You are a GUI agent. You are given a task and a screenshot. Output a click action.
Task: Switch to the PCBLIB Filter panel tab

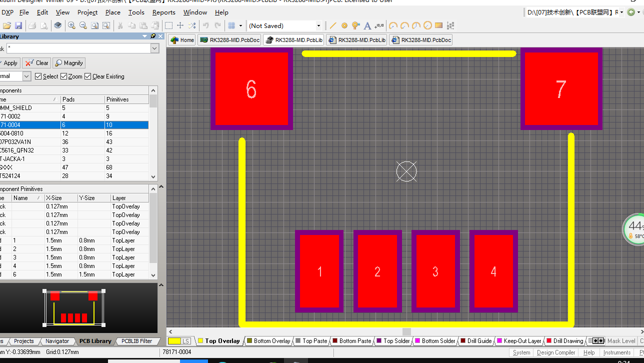pos(136,341)
